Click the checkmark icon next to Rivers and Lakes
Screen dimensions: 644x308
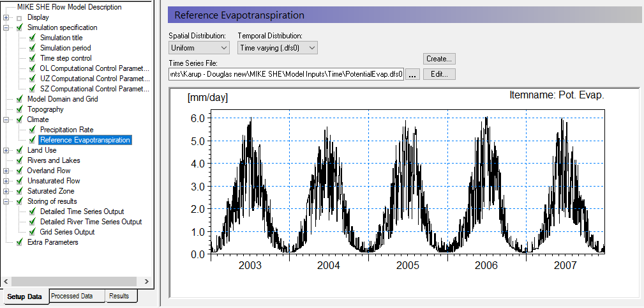[19, 160]
